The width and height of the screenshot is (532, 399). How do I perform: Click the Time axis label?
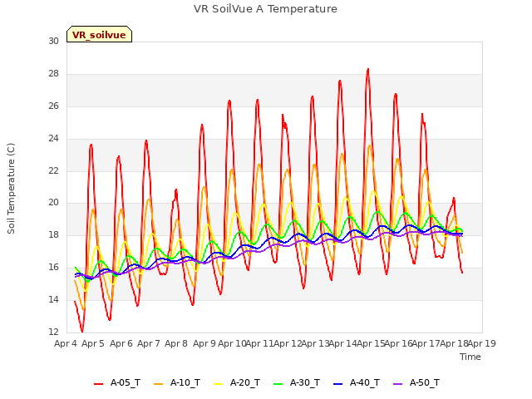click(470, 357)
